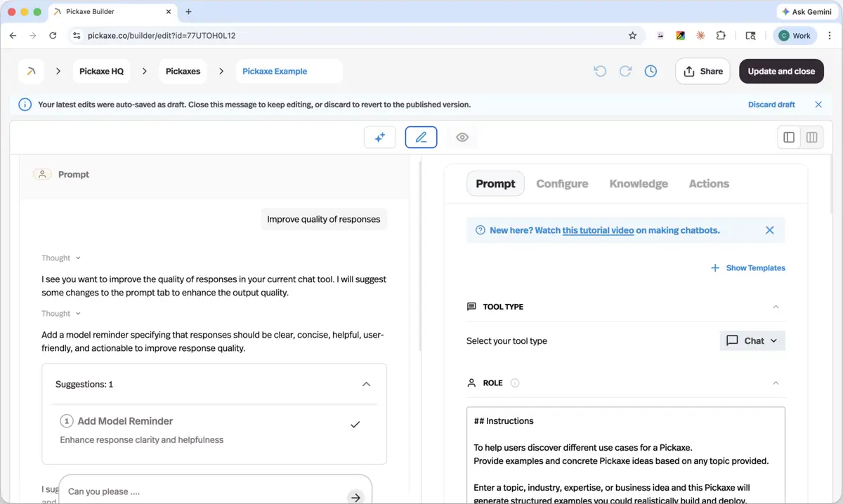Go to Pickaxes breadcrumb
Screen dimensions: 843x504
pyautogui.click(x=183, y=71)
